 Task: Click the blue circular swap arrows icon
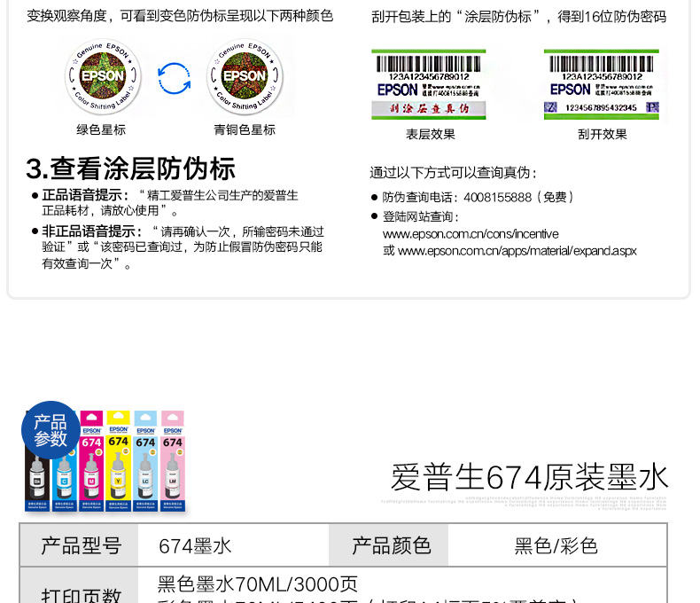[174, 77]
